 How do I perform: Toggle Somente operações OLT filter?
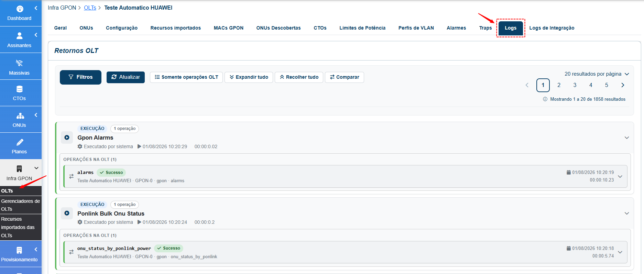pos(186,77)
